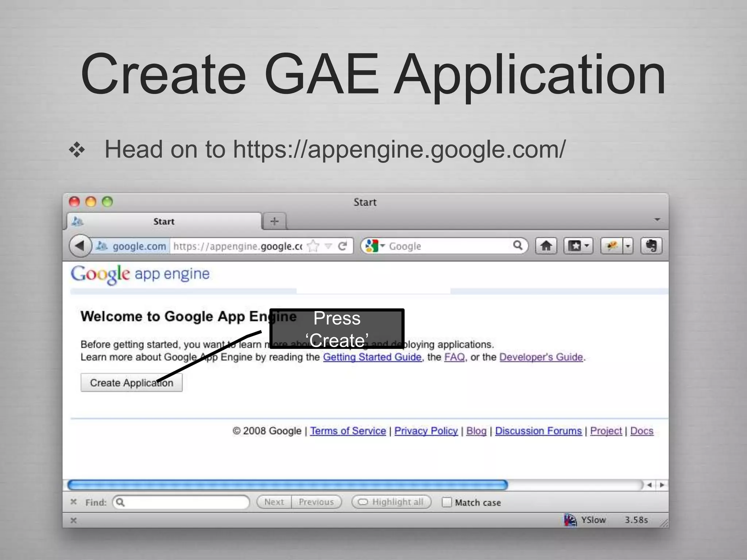Open the Blog footer link
Image resolution: width=747 pixels, height=560 pixels.
coord(476,431)
